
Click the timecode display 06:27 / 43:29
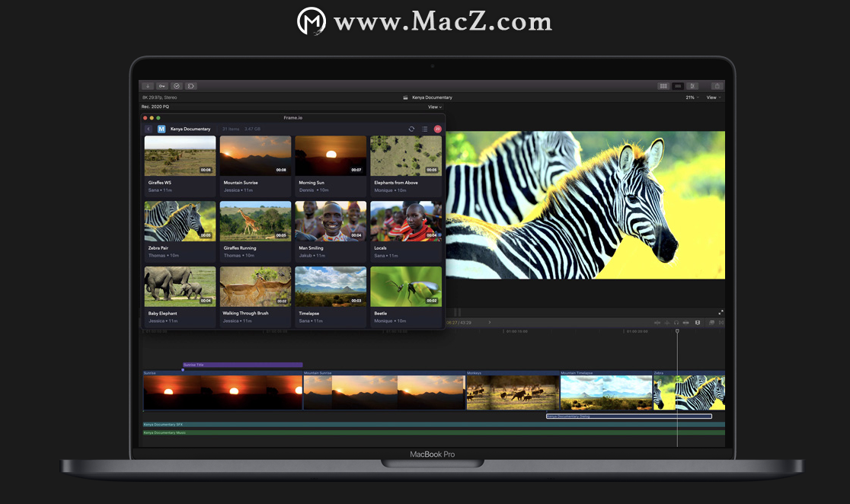[459, 323]
